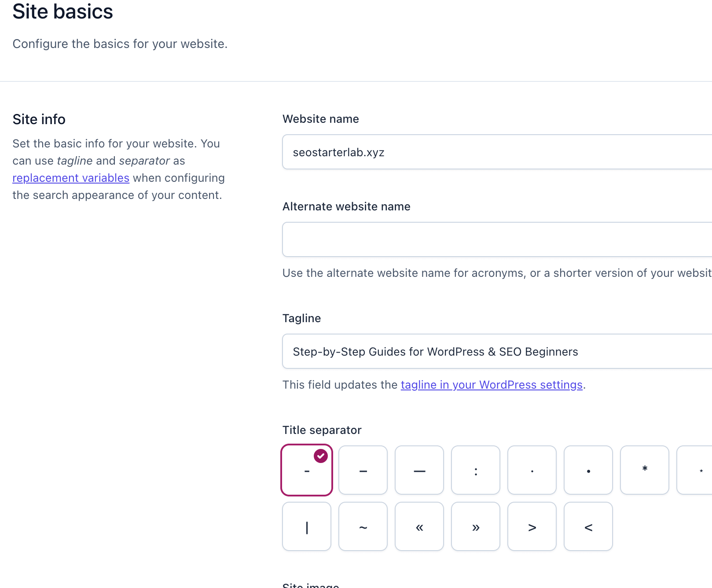Open the replacement variables link

pyautogui.click(x=71, y=178)
